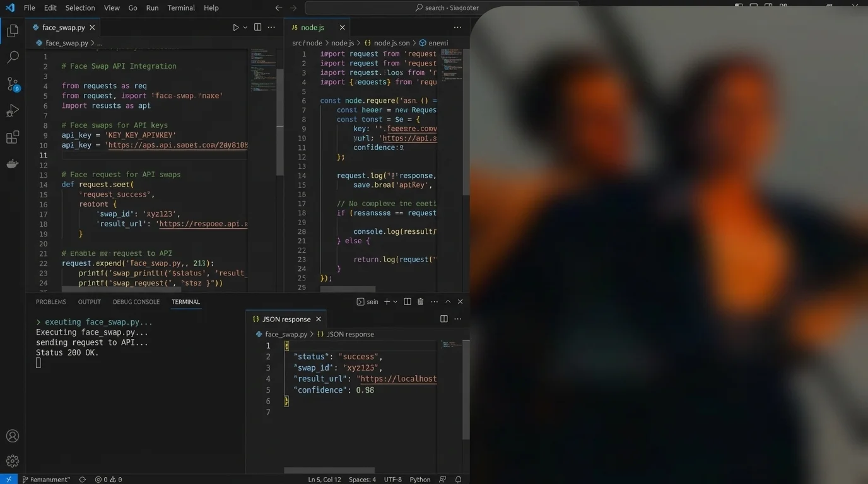The image size is (868, 484).
Task: Toggle the split editor layout
Action: pyautogui.click(x=257, y=27)
